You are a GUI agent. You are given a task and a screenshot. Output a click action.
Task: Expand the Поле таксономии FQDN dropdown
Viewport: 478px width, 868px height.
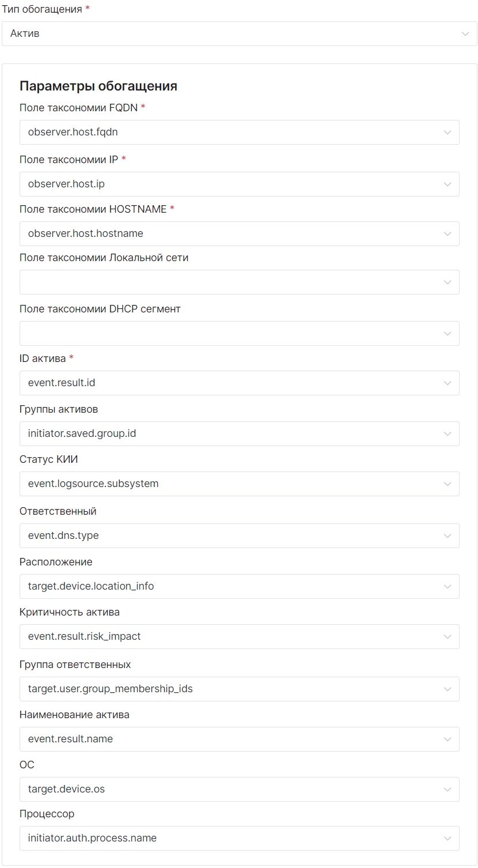click(x=239, y=133)
